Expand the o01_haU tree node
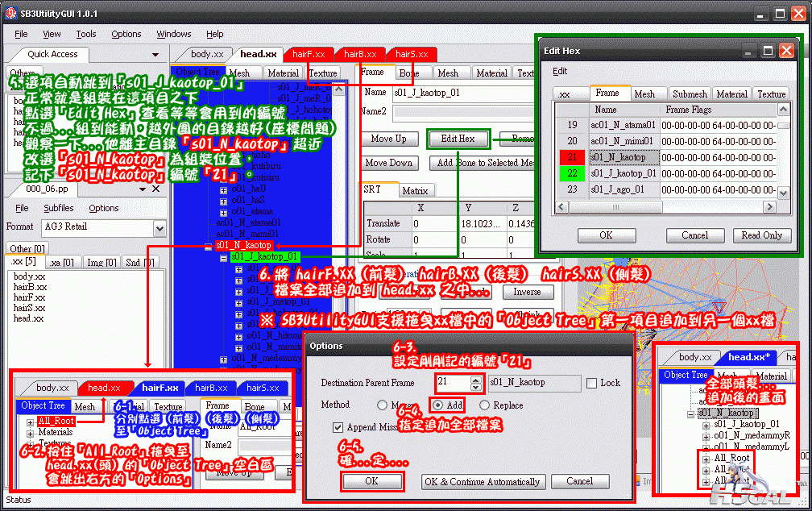The height and width of the screenshot is (511, 812). [x=223, y=189]
